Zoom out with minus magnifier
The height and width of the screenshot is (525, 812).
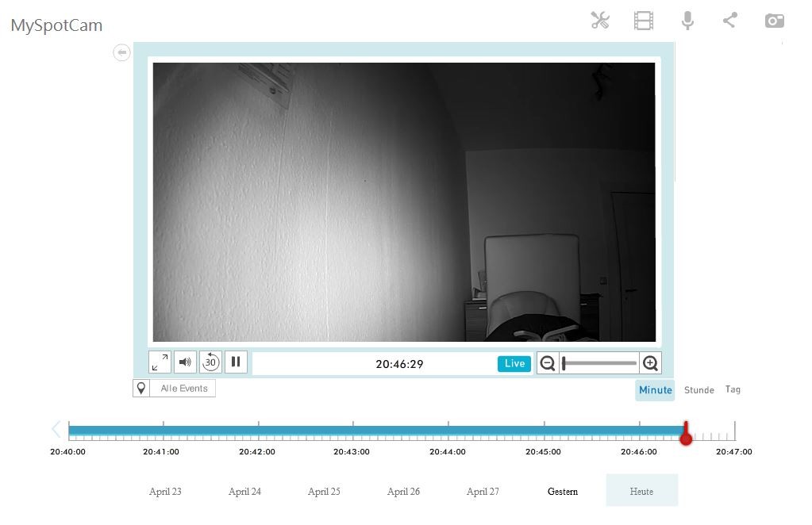coord(548,363)
